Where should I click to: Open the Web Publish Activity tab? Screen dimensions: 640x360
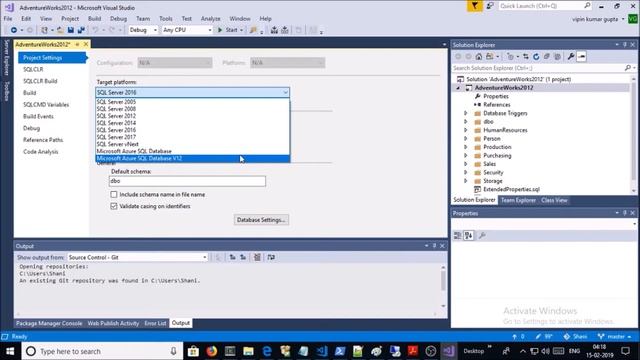[113, 323]
